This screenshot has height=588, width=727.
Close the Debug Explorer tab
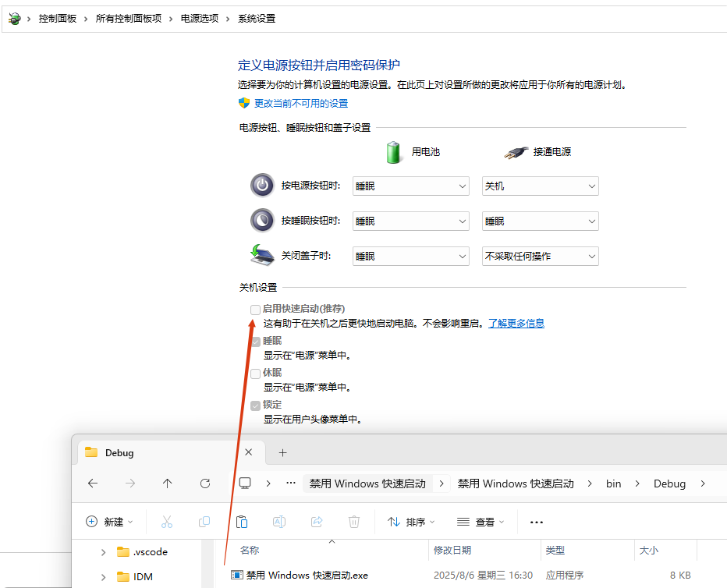coord(249,452)
